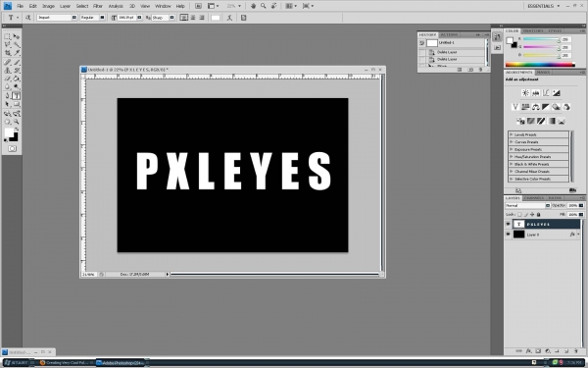The image size is (588, 368).
Task: Select the Dodge tool
Action: click(17, 86)
